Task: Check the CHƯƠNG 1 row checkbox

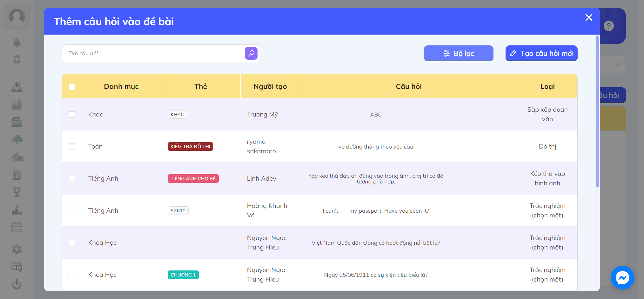Action: [72, 275]
